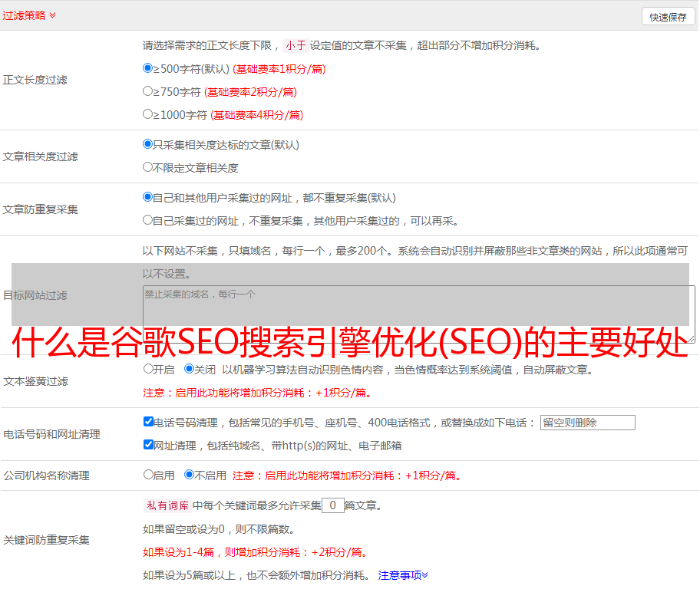Choose 不限定文章相关度 radio button

(x=148, y=167)
